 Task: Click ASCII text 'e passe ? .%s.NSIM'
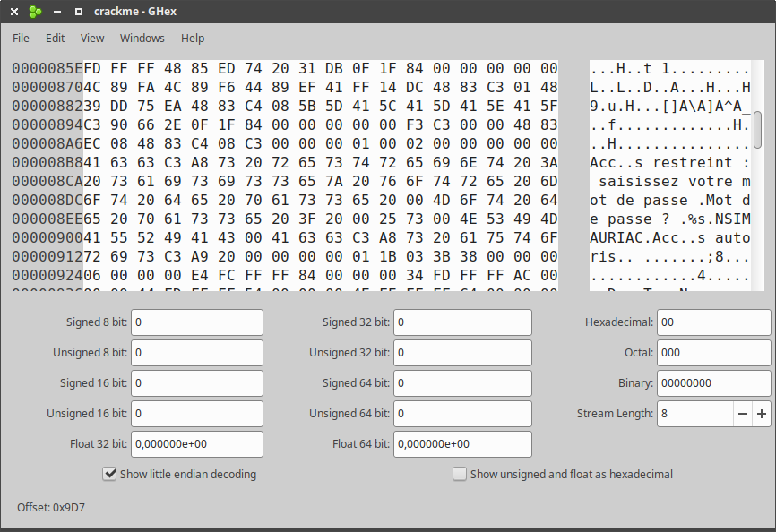(x=669, y=219)
